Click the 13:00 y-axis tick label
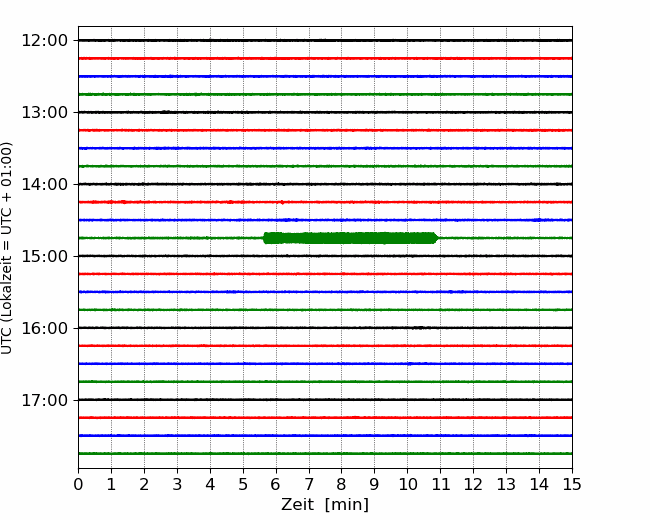This screenshot has width=650, height=520. coord(44,112)
